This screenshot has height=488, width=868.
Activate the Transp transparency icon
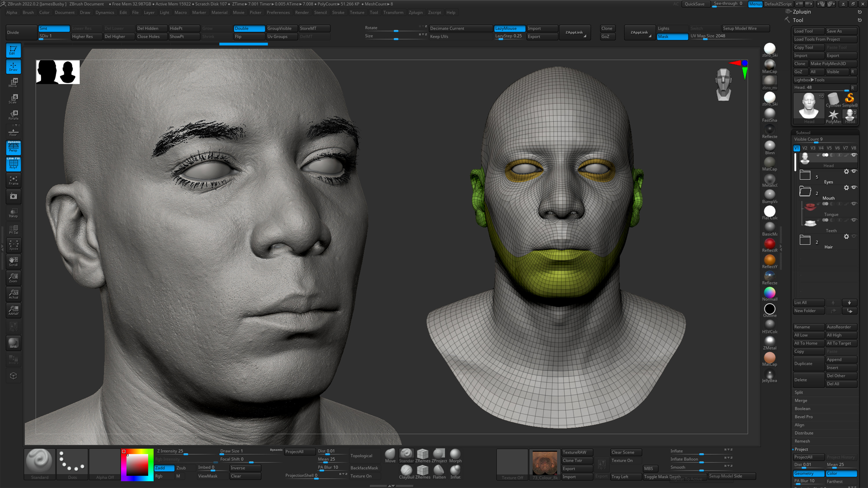pos(13,213)
